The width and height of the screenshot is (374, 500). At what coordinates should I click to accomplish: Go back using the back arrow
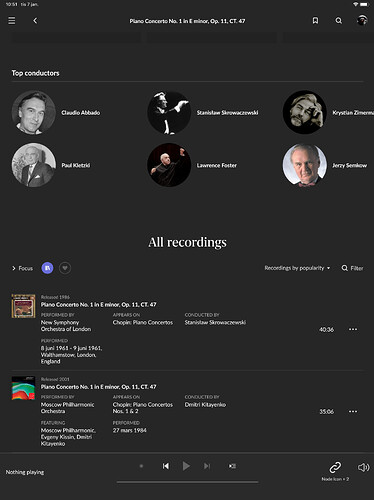point(35,21)
